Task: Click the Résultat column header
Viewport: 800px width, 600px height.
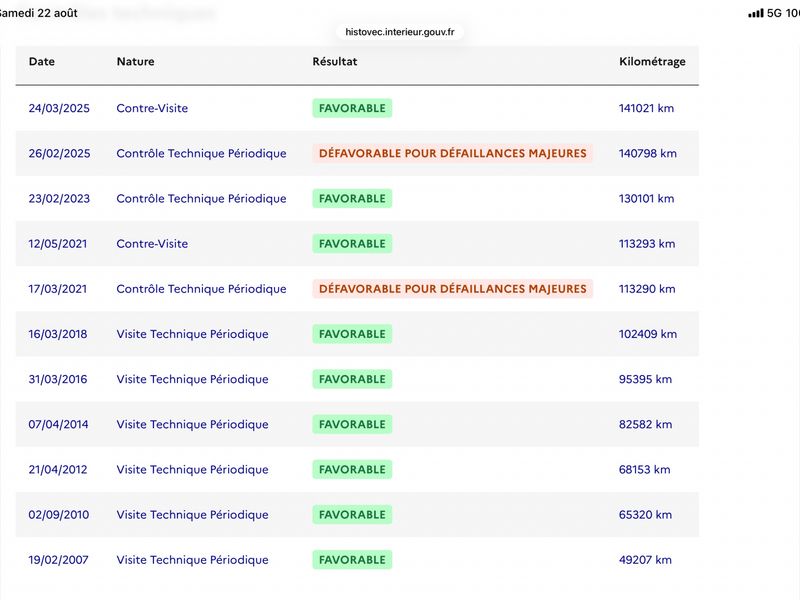Action: coord(335,62)
